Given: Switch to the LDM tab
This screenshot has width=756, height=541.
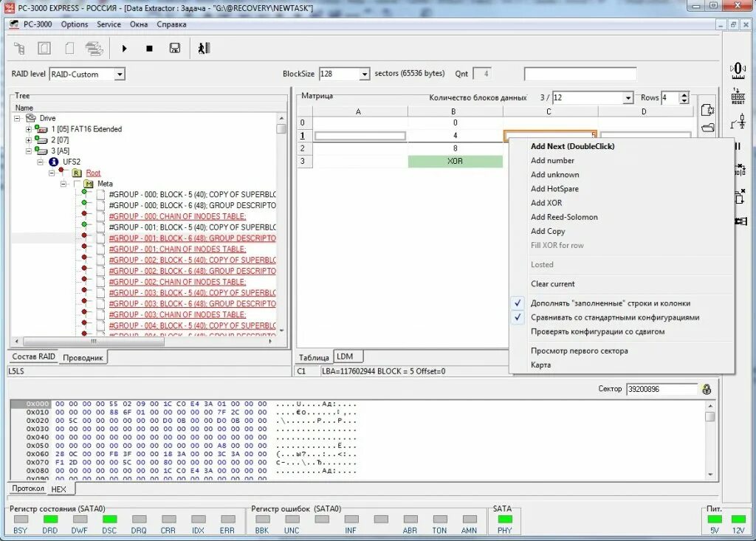Looking at the screenshot, I should (x=348, y=356).
